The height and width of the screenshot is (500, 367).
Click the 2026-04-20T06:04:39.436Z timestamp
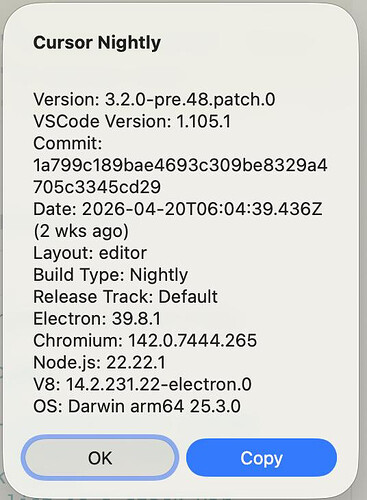(x=202, y=209)
